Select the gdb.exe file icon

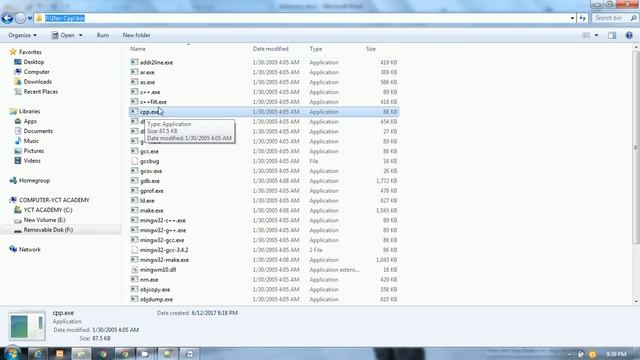(134, 180)
